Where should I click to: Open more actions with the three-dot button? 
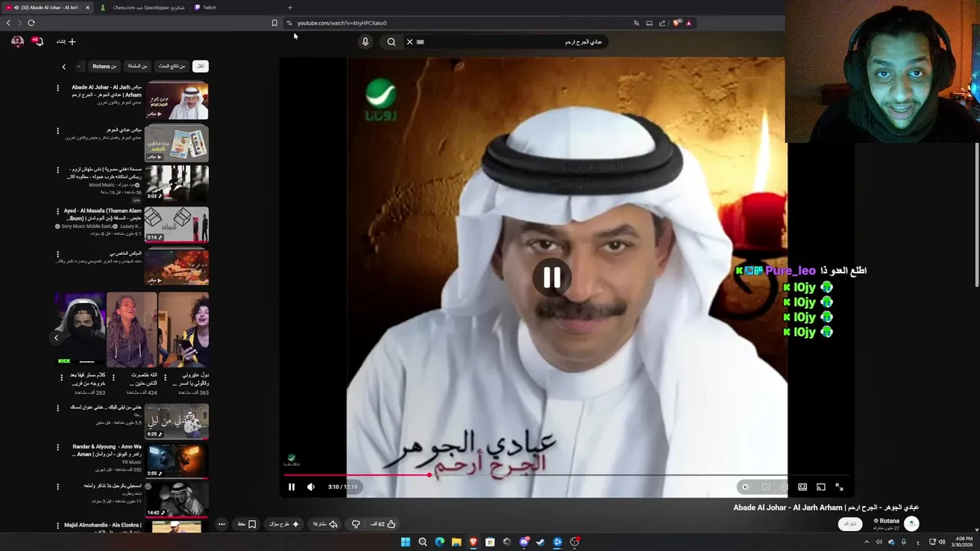click(x=221, y=524)
